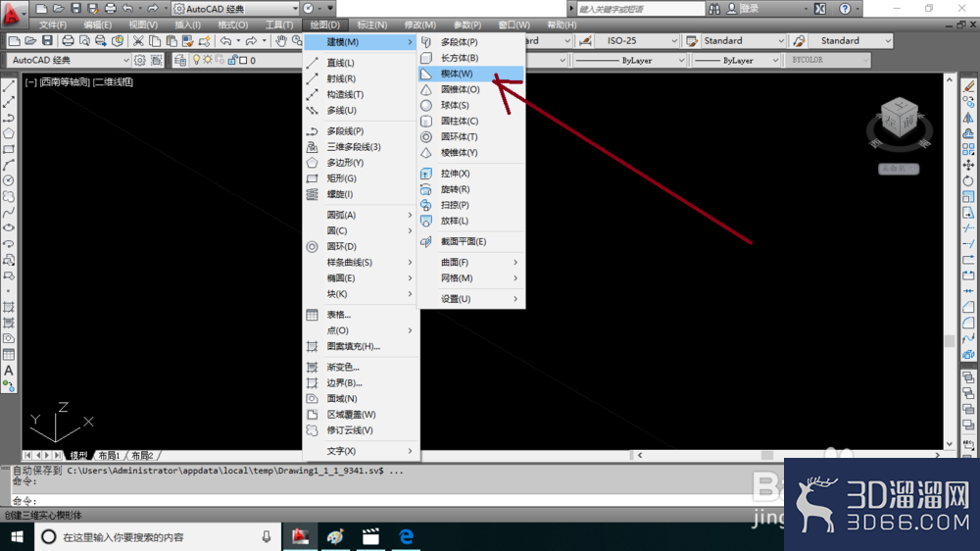The height and width of the screenshot is (551, 980).
Task: Expand the Ellipse (椭圆) submenu
Action: click(361, 277)
